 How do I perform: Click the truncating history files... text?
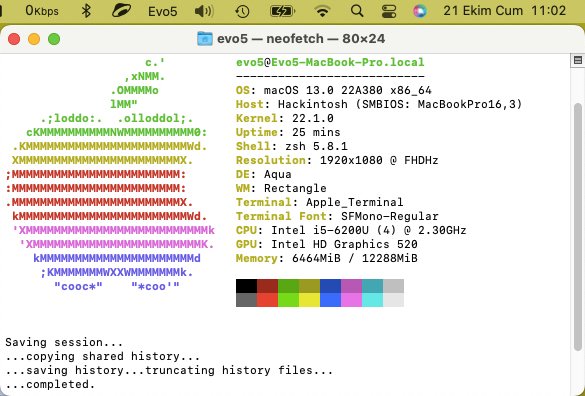(x=239, y=370)
